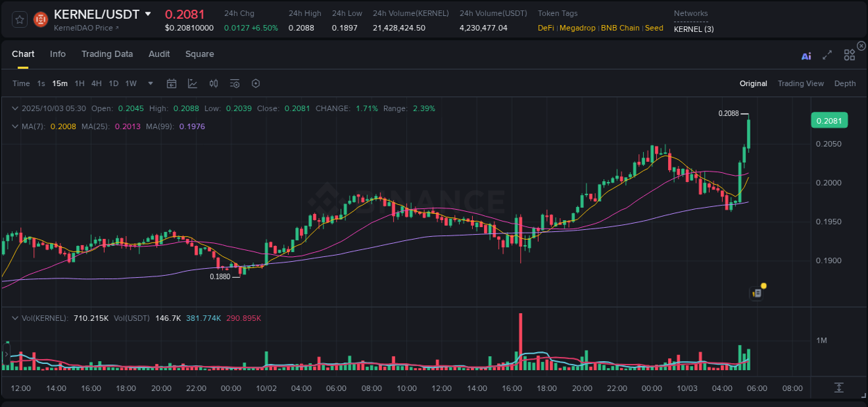Screen dimensions: 868x407
Task: Collapse the MA indicator row chevron
Action: click(x=15, y=126)
